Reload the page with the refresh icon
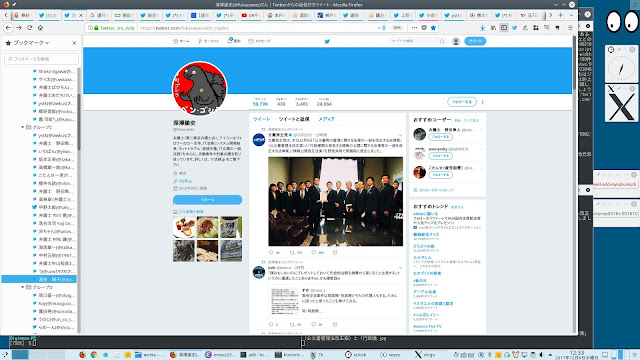The image size is (640, 360). tap(29, 28)
